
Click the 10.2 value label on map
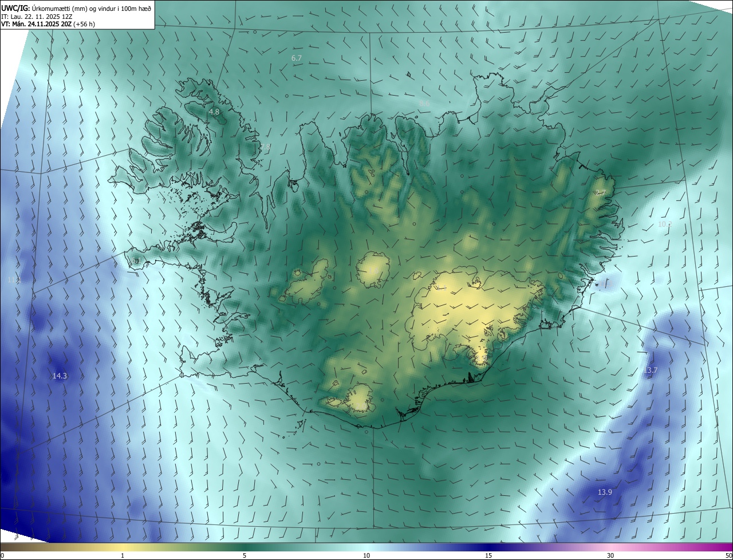click(665, 224)
